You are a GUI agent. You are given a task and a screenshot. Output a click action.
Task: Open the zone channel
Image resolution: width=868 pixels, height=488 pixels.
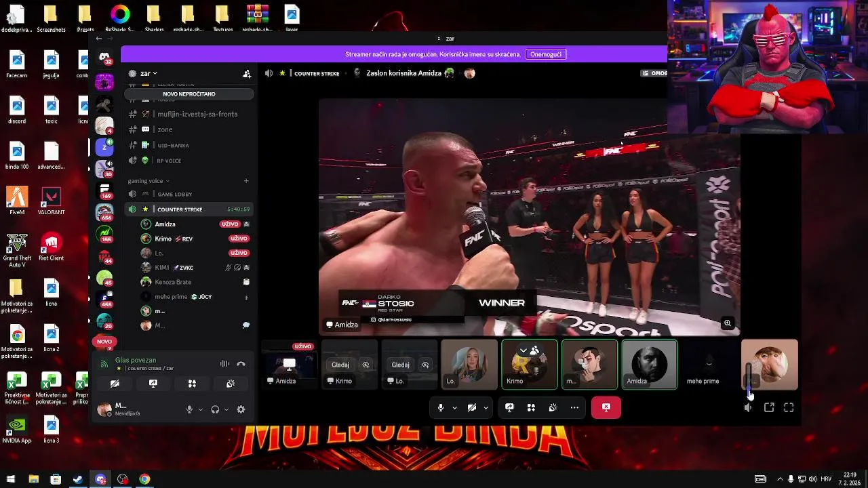coord(189,129)
